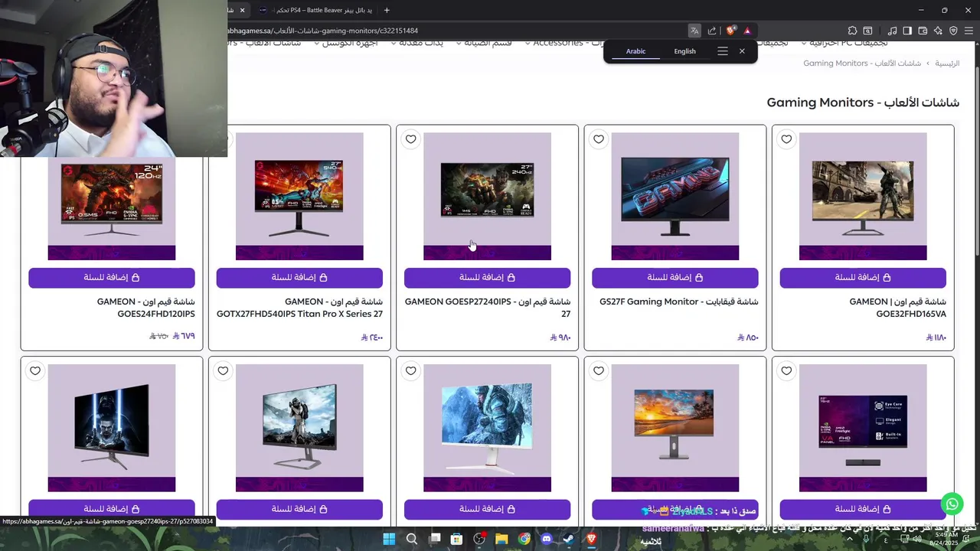The height and width of the screenshot is (551, 980).
Task: Open the GOE32FHD165VA tank-image thumbnail
Action: (863, 196)
